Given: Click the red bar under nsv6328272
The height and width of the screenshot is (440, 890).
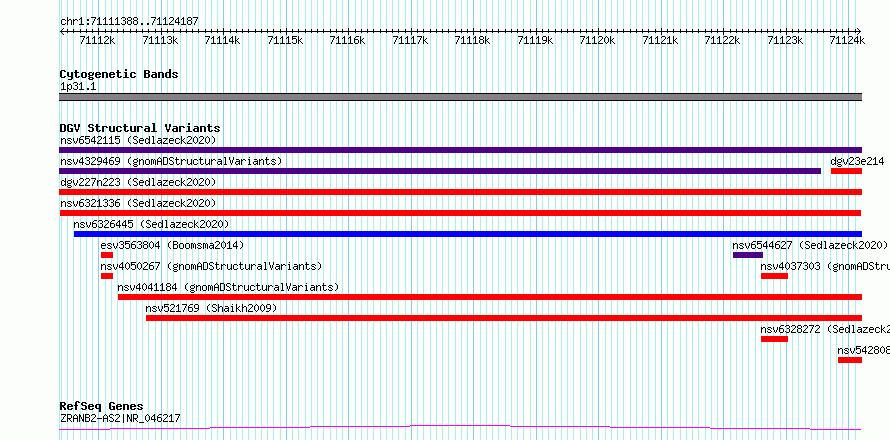Looking at the screenshot, I should tap(774, 339).
